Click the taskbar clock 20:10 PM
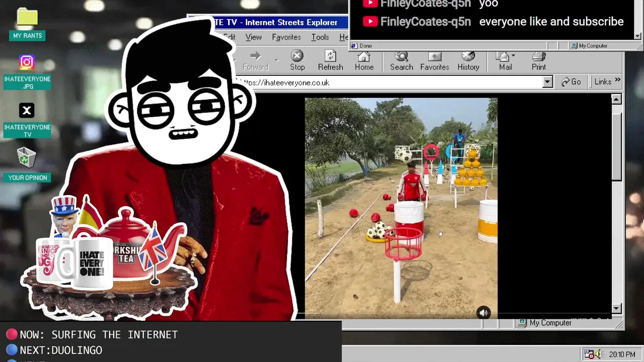Screen dimensions: 644x362 [x=622, y=354]
